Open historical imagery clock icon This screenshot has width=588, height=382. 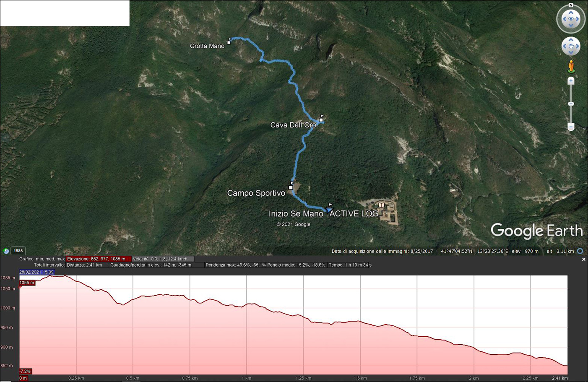click(x=5, y=251)
